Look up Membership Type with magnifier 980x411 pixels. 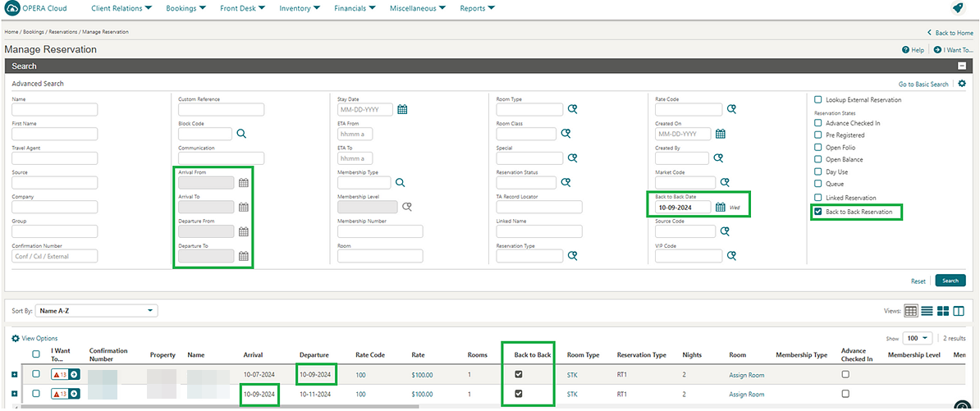(400, 182)
